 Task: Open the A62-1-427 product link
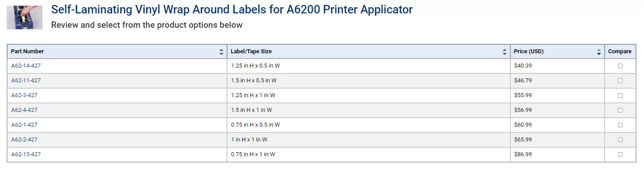tap(25, 125)
